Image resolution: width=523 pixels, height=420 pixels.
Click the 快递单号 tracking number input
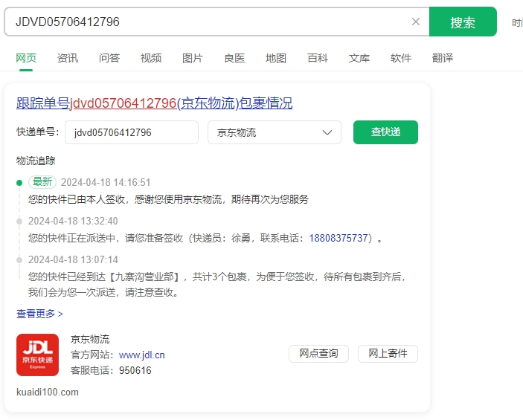click(132, 132)
